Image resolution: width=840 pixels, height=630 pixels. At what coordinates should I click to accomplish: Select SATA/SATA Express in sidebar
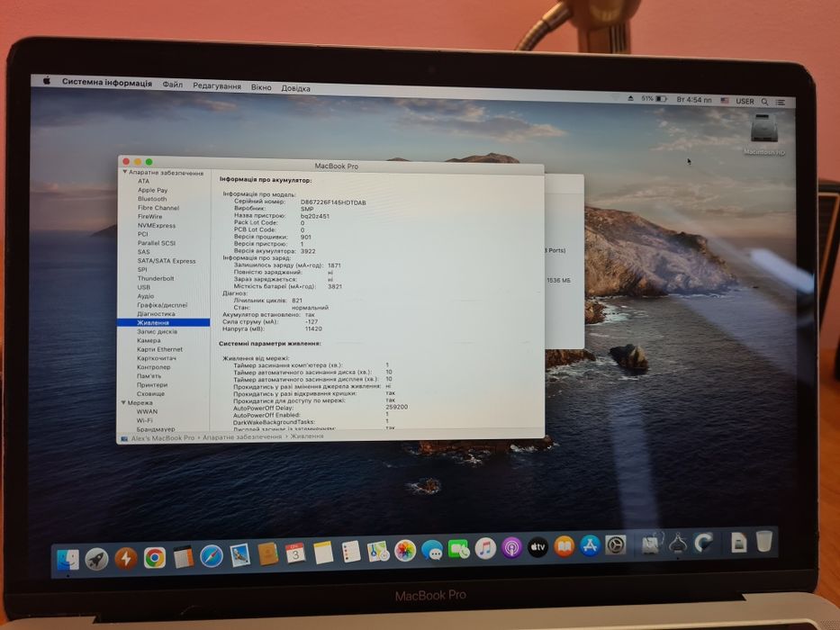pyautogui.click(x=166, y=261)
